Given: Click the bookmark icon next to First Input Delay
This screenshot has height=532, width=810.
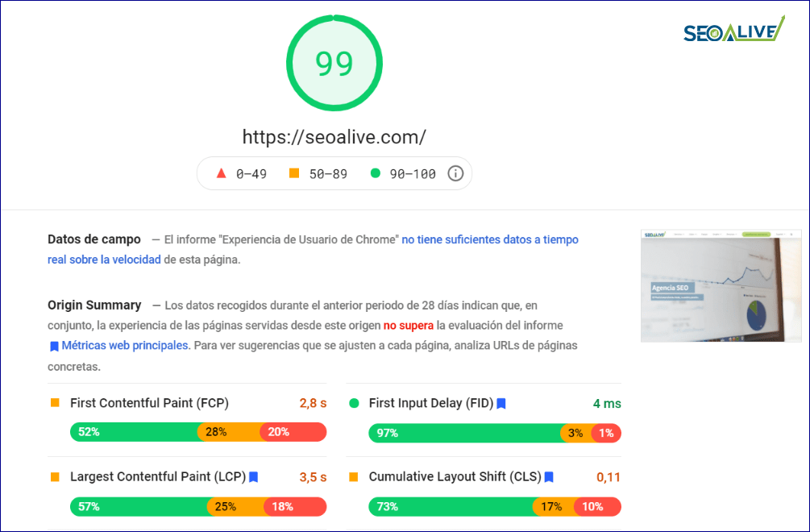Looking at the screenshot, I should pos(501,403).
